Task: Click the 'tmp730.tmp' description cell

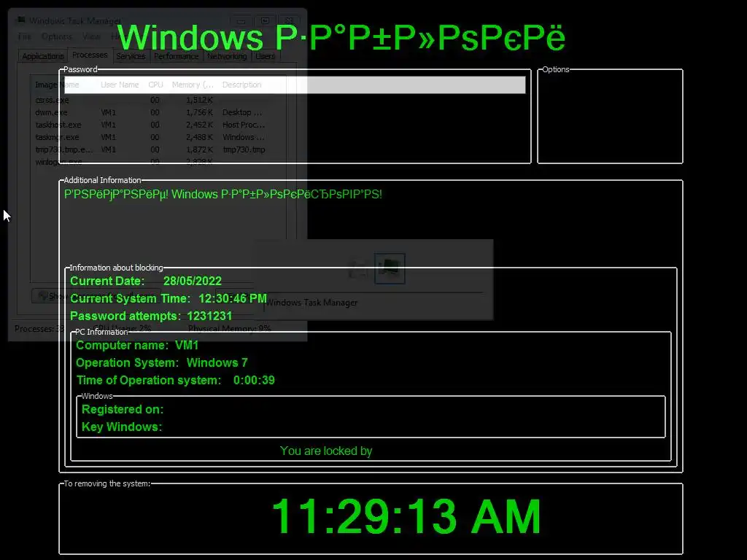Action: point(244,149)
